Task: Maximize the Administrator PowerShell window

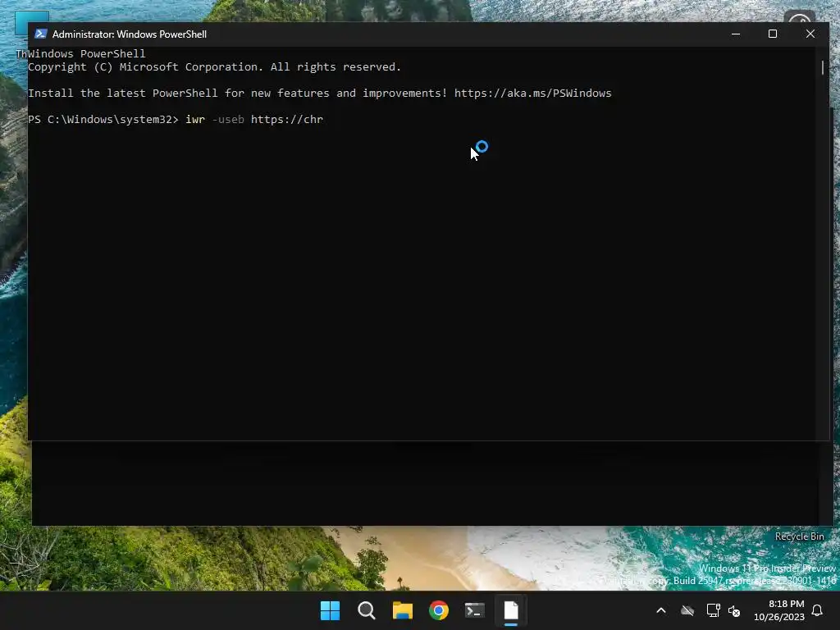Action: [x=773, y=34]
